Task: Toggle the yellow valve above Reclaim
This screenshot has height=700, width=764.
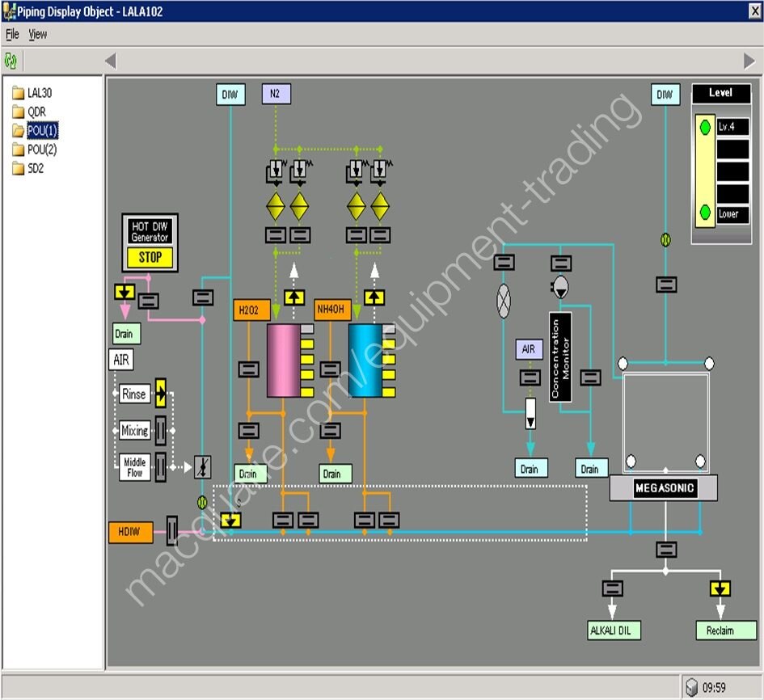Action: pyautogui.click(x=720, y=589)
